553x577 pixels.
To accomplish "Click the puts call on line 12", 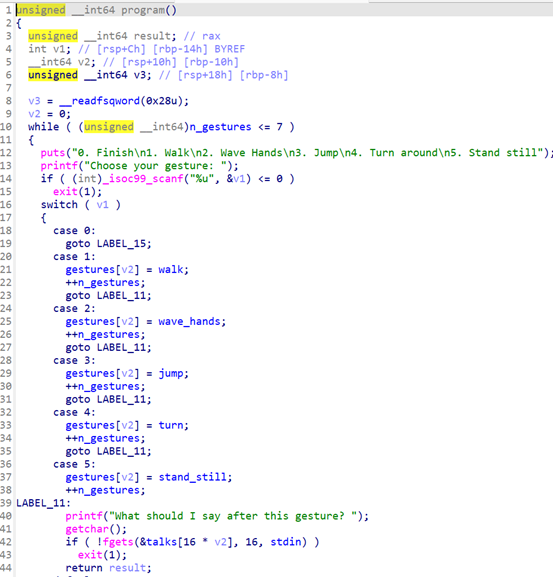I will click(x=53, y=153).
